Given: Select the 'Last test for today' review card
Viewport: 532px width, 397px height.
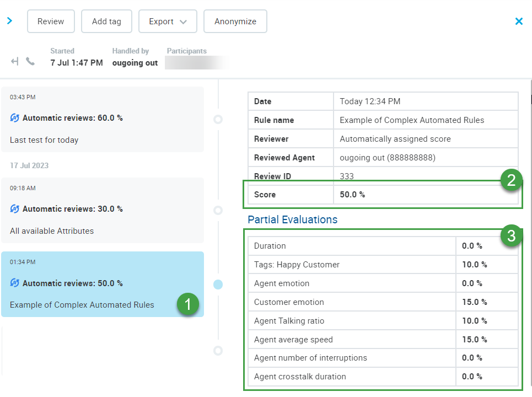Looking at the screenshot, I should pos(102,119).
